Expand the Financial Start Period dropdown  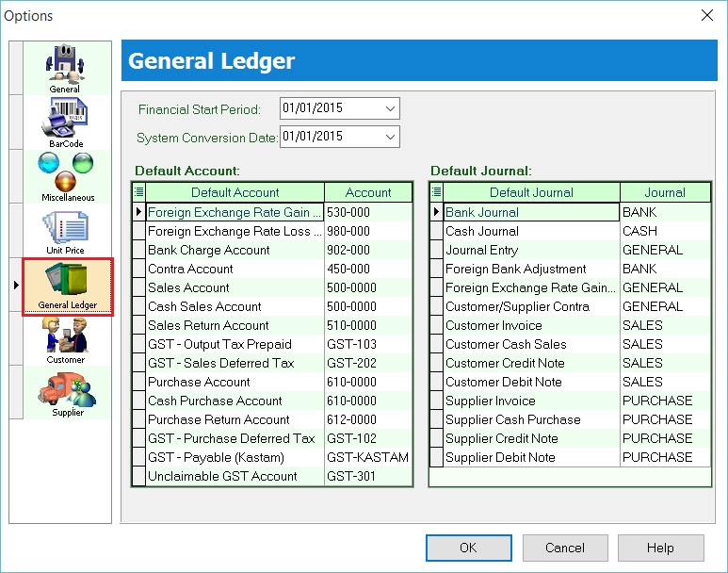coord(391,108)
